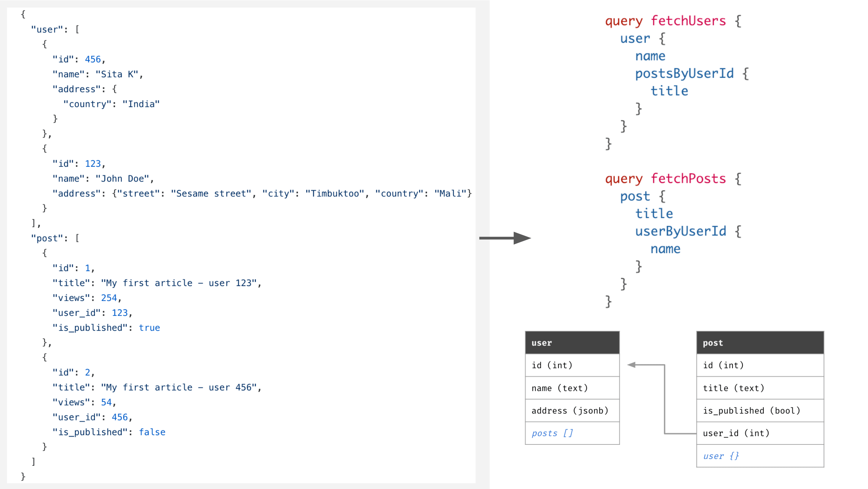Screen dimensions: 868x489
Task: Click the "name (text)" row in user table
Action: (572, 388)
